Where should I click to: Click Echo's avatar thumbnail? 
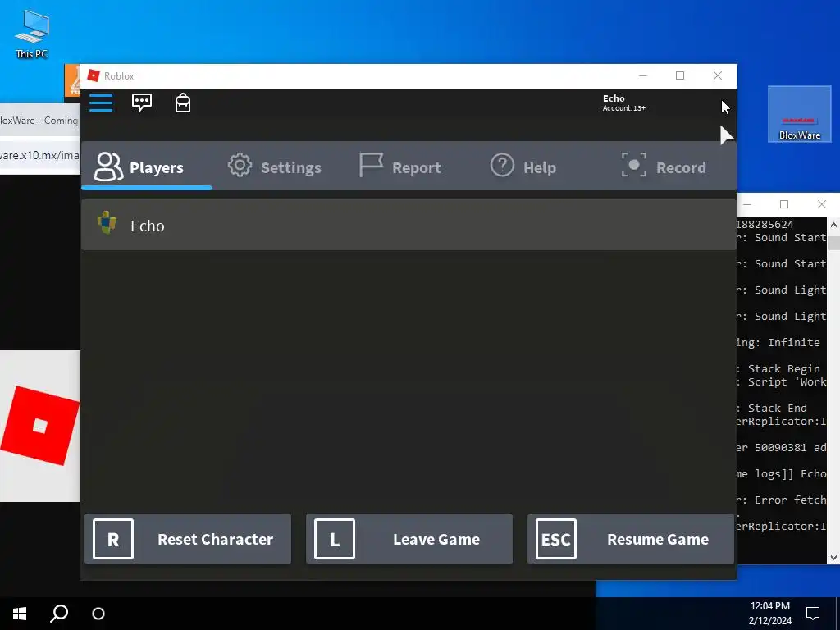click(x=107, y=222)
